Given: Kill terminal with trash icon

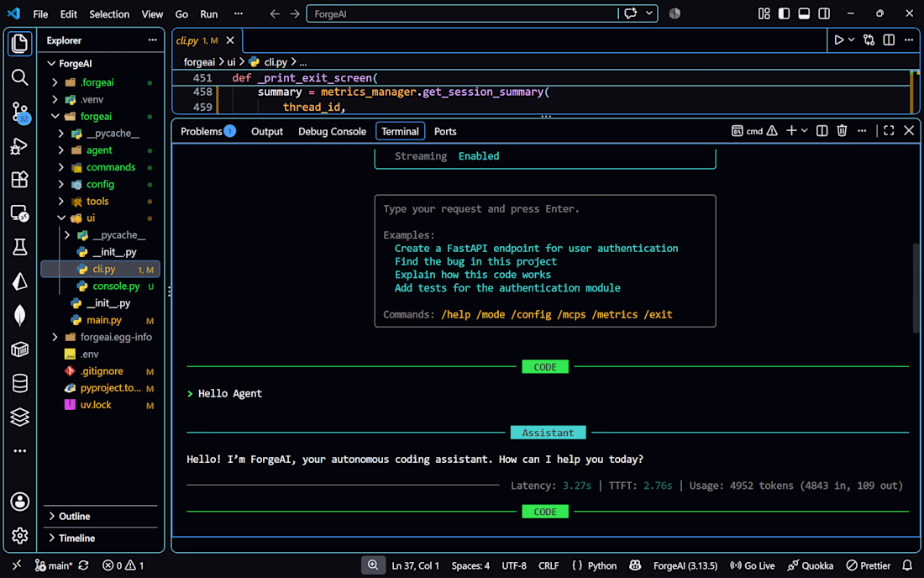Looking at the screenshot, I should (842, 131).
